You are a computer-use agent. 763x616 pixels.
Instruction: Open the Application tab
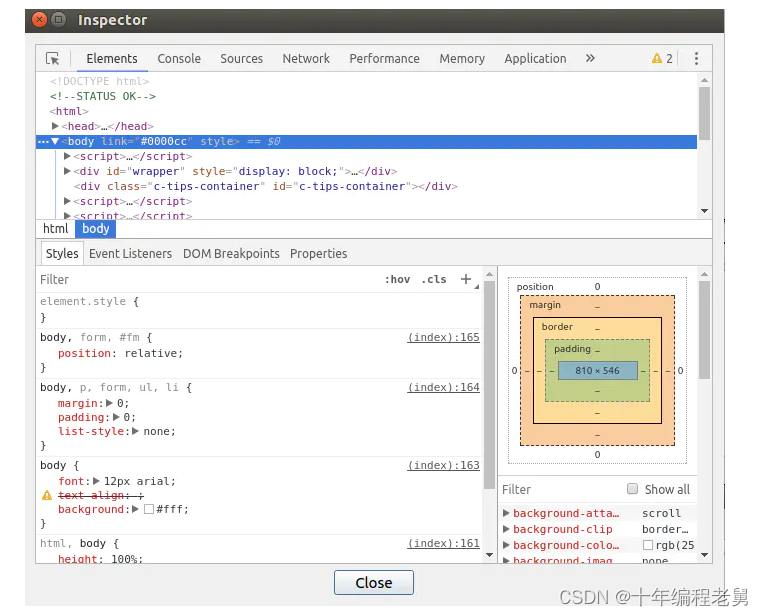point(535,58)
